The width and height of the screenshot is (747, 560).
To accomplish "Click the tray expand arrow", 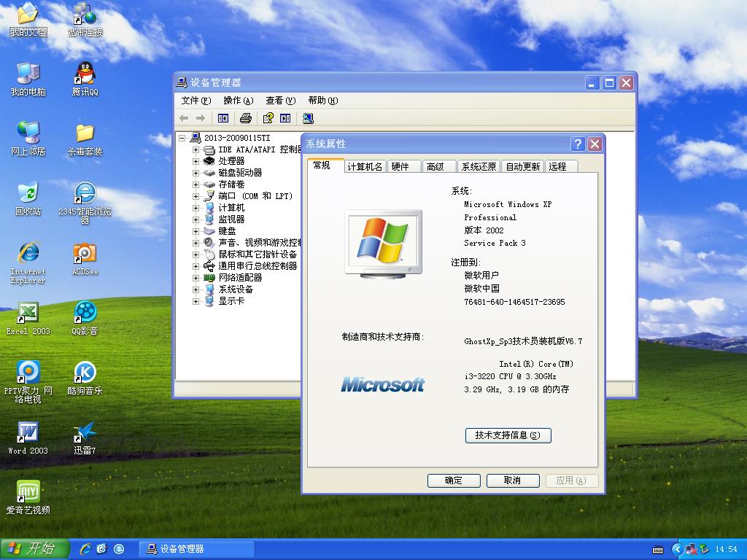I will click(677, 550).
